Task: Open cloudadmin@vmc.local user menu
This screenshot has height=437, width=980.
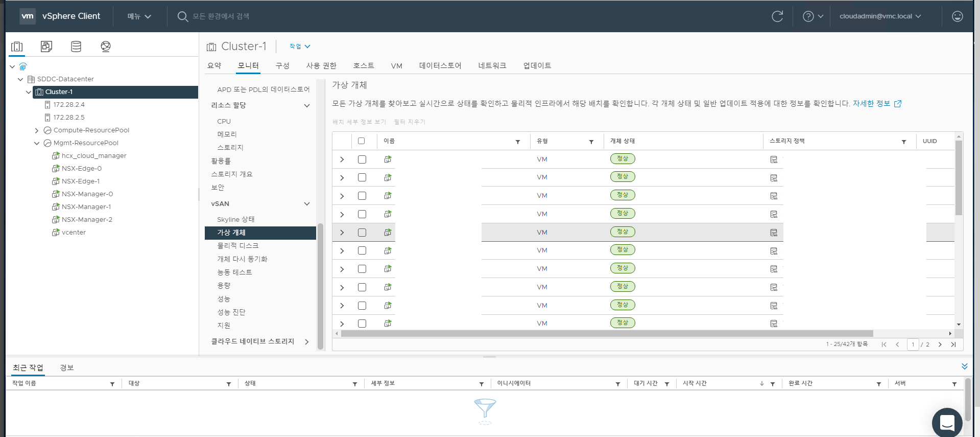Action: (880, 16)
